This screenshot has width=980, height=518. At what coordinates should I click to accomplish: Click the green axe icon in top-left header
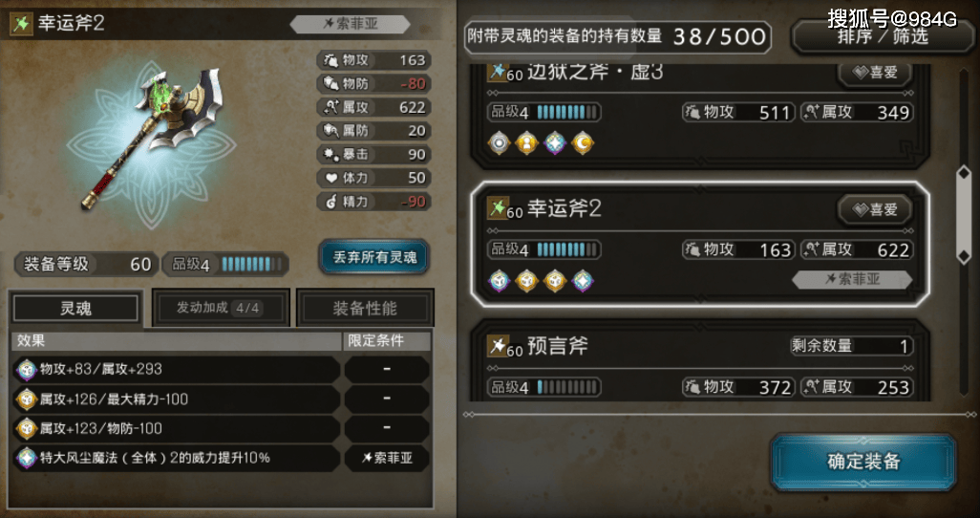(x=21, y=24)
